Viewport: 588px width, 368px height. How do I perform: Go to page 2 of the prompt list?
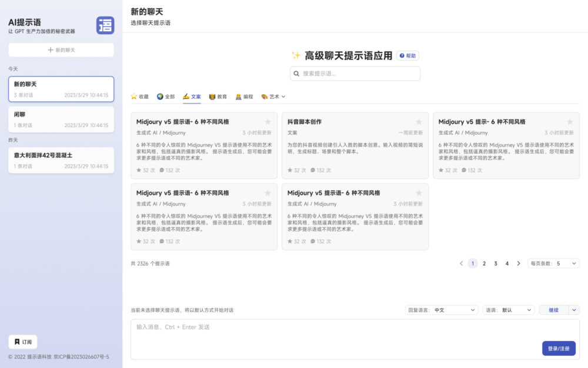click(484, 263)
